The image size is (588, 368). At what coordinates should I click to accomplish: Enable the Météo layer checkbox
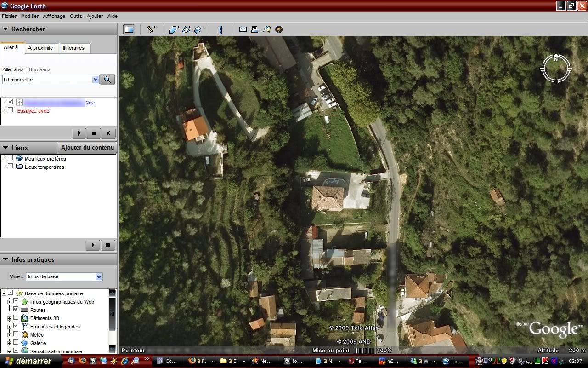pos(16,334)
